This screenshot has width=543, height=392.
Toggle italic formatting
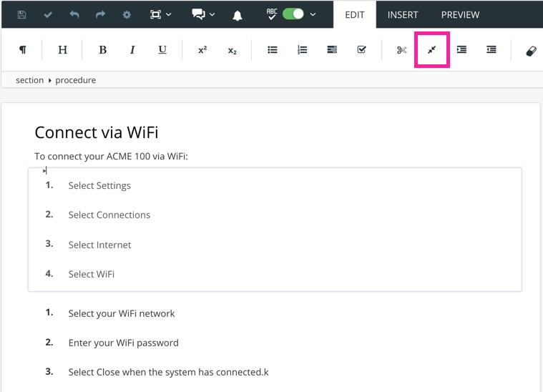(x=132, y=50)
